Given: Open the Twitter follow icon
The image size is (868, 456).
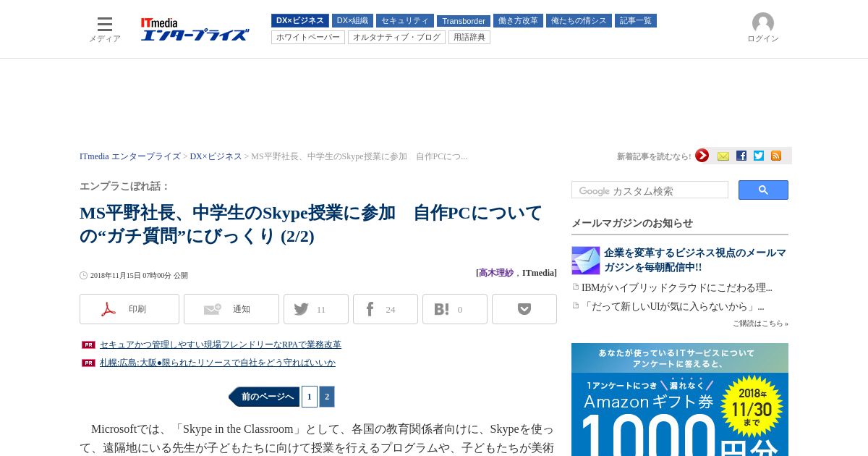Looking at the screenshot, I should tap(759, 156).
